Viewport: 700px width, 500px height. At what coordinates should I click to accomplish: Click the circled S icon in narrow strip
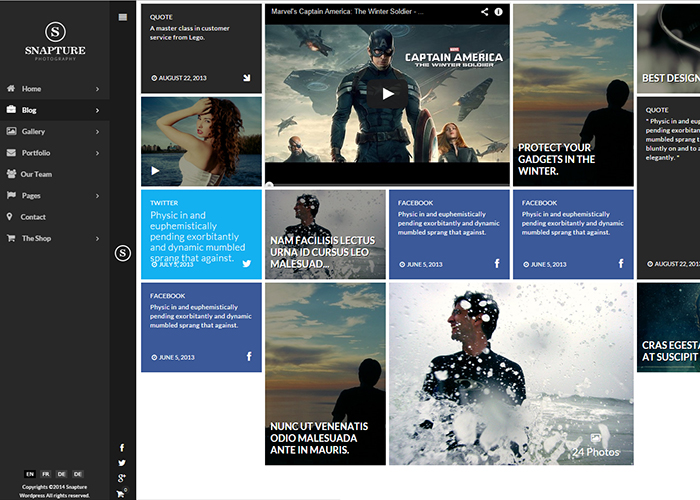click(x=123, y=253)
